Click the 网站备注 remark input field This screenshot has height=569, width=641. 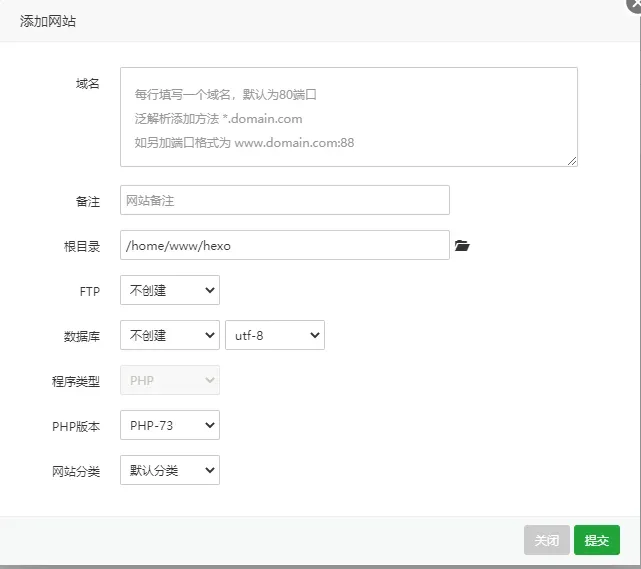point(285,200)
